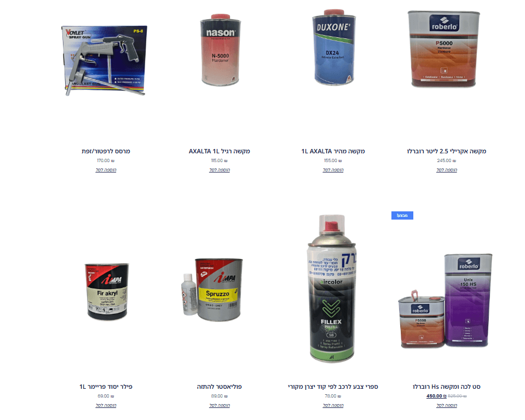Open the AXALTA 1L regular hardener title
525x420 pixels.
coord(220,151)
